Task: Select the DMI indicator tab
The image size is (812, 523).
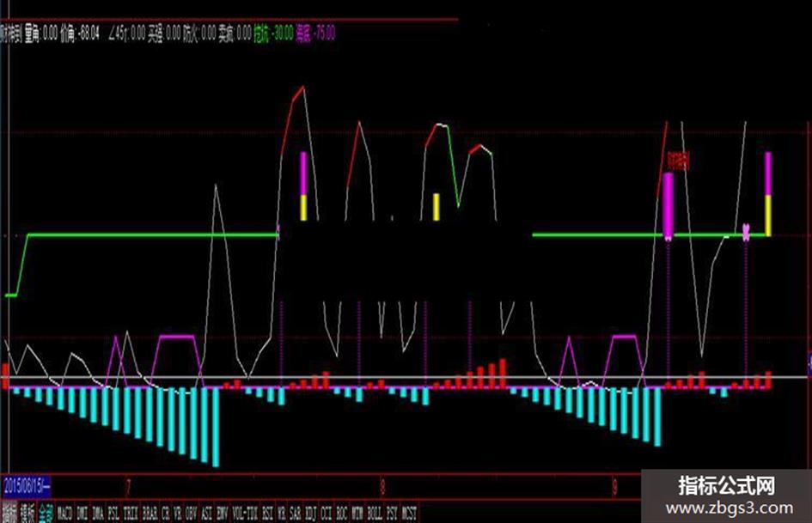Action: click(82, 514)
